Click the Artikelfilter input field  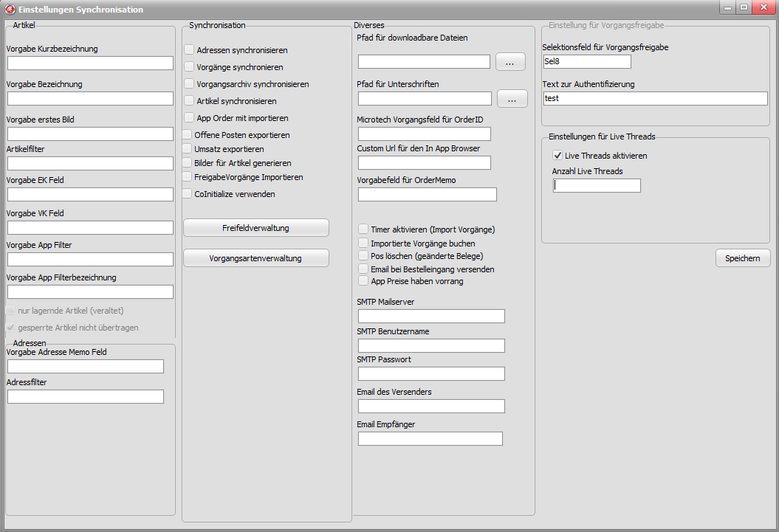point(90,164)
